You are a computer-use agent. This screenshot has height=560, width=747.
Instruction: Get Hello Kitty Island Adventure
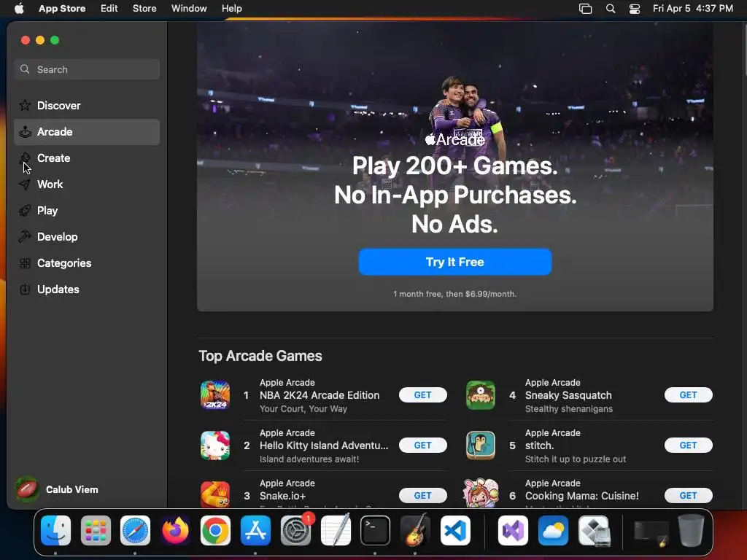pos(422,446)
